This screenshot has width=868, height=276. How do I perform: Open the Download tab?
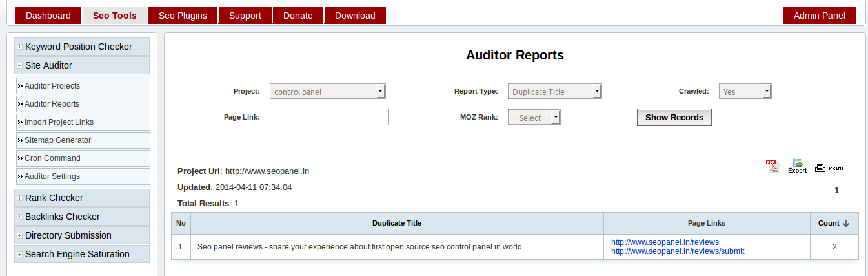[355, 16]
